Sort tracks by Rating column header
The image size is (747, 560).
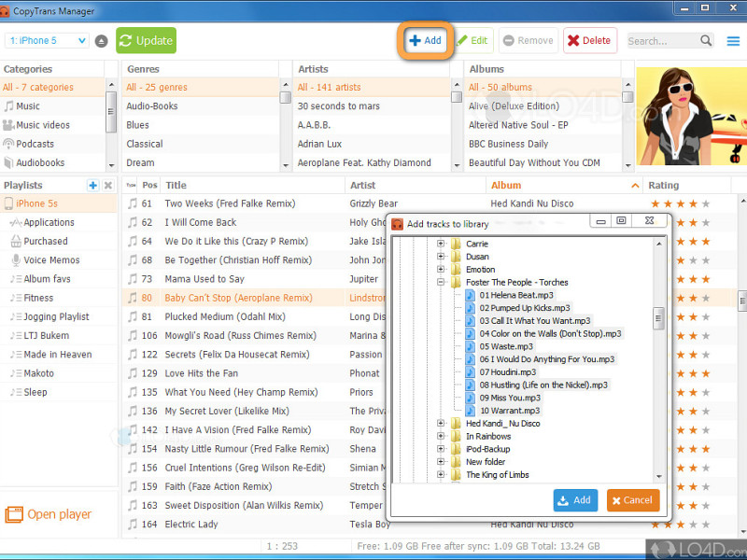(686, 185)
